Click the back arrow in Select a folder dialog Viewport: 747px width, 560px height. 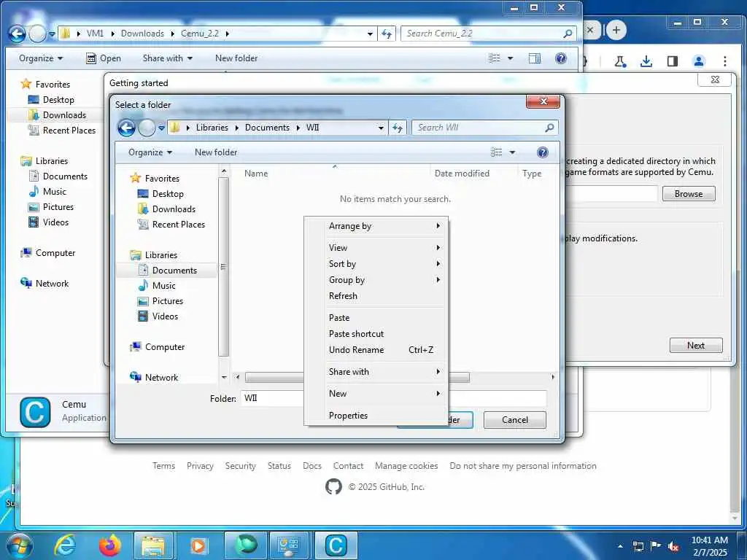(127, 128)
